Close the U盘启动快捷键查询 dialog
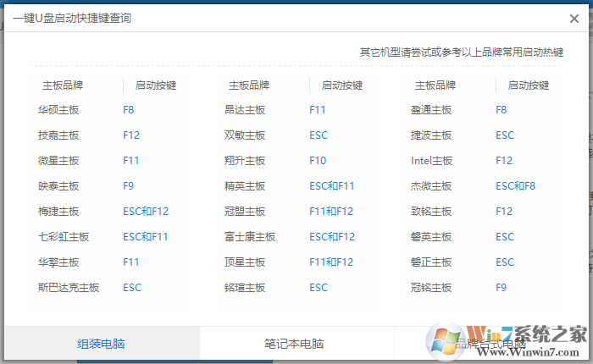This screenshot has height=364, width=593. coord(574,19)
